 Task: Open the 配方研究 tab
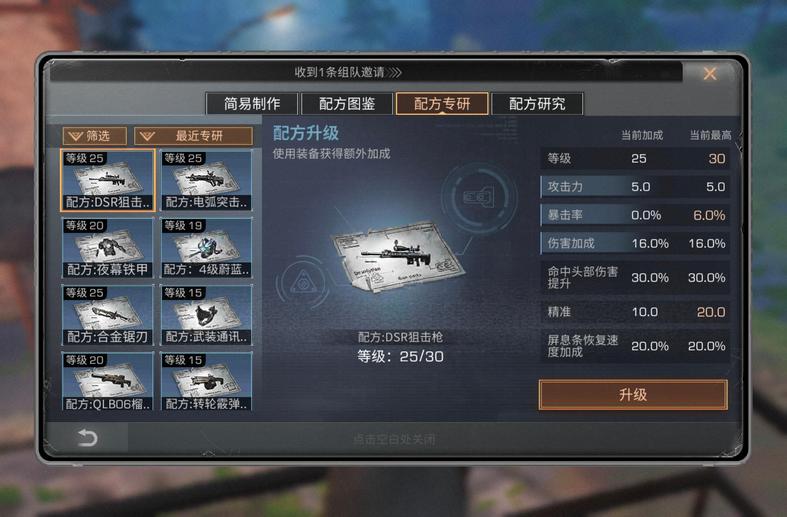[x=537, y=104]
